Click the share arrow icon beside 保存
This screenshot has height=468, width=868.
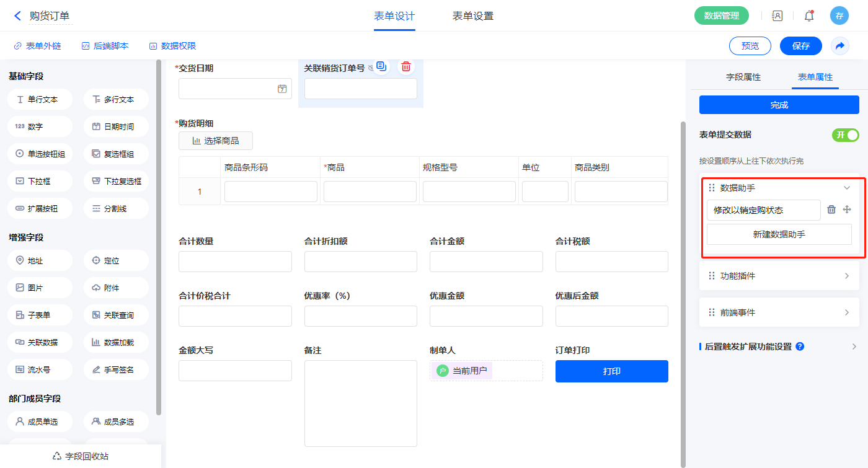[x=840, y=46]
